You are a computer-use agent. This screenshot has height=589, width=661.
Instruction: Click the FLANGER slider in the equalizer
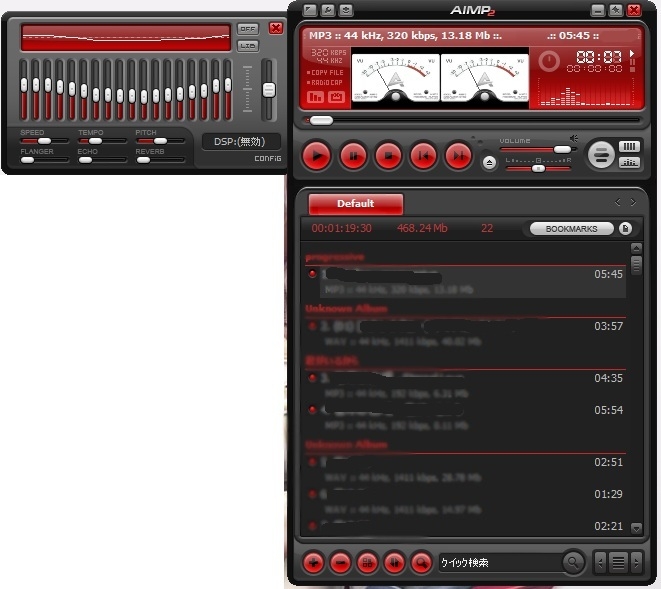point(44,160)
